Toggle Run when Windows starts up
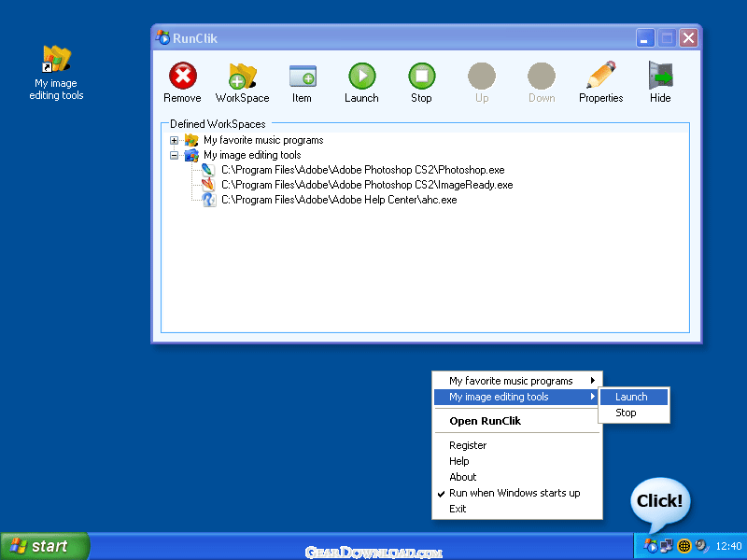Image resolution: width=747 pixels, height=560 pixels. [x=517, y=493]
